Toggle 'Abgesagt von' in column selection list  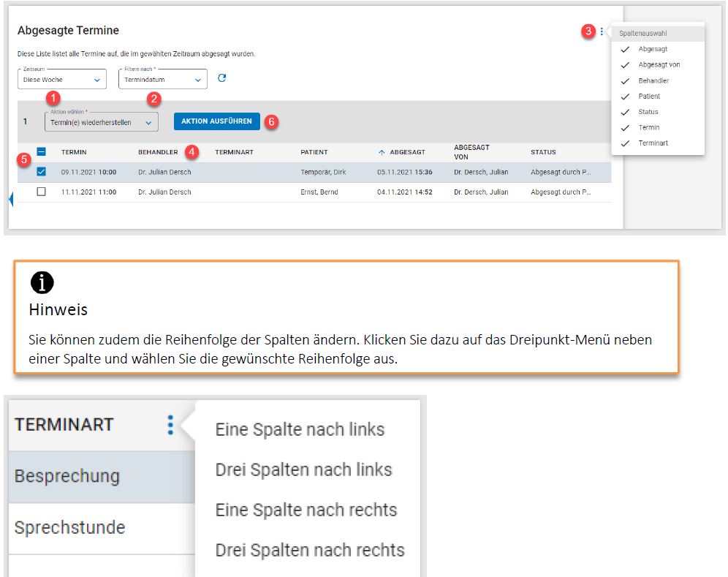(x=659, y=65)
